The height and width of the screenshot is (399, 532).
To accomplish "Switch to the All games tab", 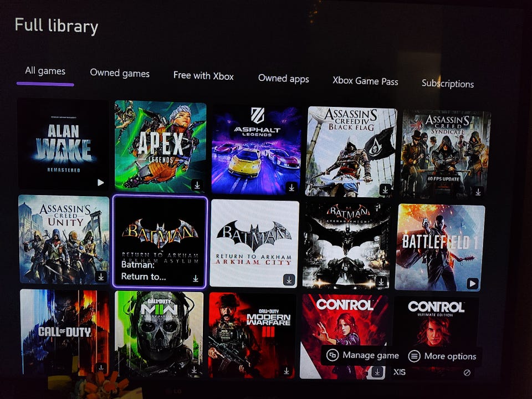I will [45, 71].
